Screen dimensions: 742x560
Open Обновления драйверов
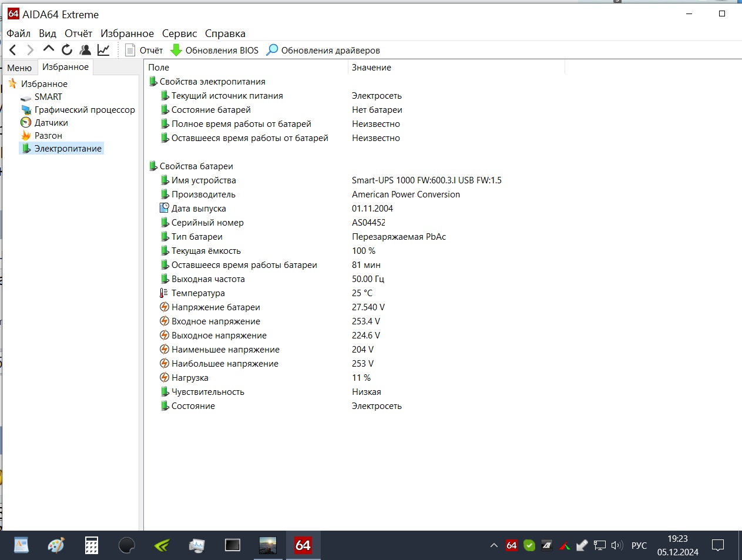coord(323,50)
